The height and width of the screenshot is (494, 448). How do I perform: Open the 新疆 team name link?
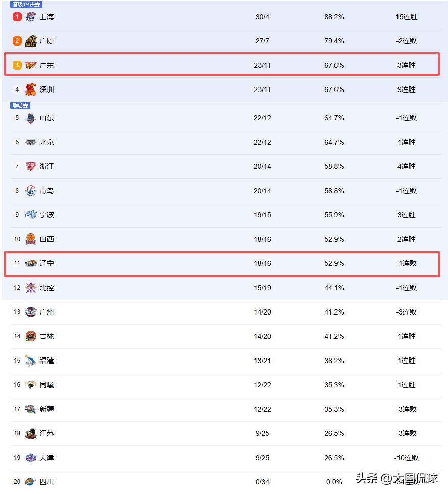(x=46, y=409)
